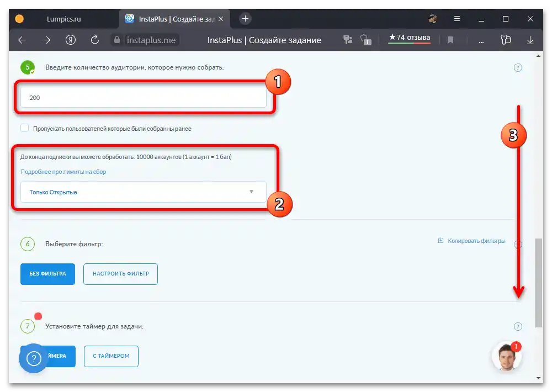This screenshot has width=552, height=392.
Task: Click the help icon for timer step 7
Action: 518,326
